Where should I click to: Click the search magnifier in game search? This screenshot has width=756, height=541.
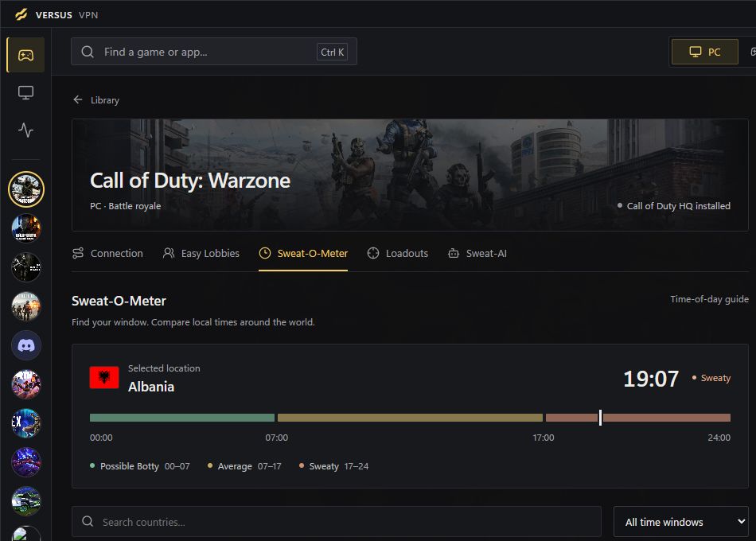click(88, 52)
